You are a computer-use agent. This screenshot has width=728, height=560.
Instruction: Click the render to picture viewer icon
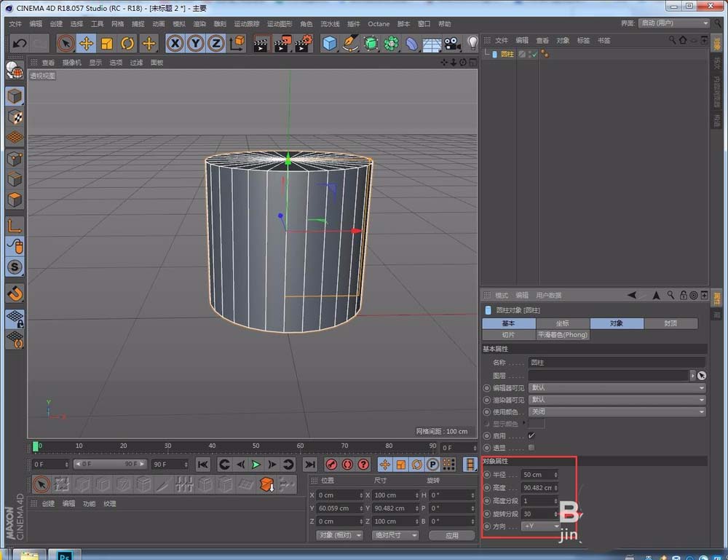point(282,44)
